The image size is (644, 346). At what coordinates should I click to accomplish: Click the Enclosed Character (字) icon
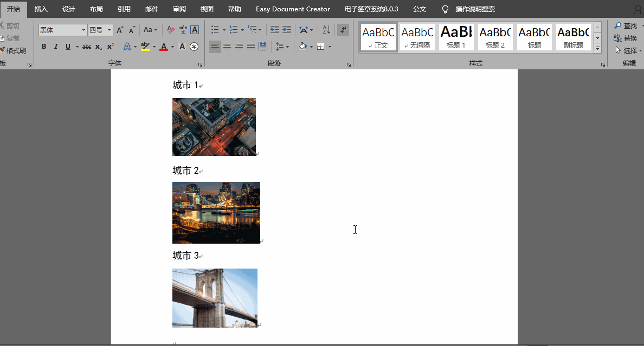[194, 47]
